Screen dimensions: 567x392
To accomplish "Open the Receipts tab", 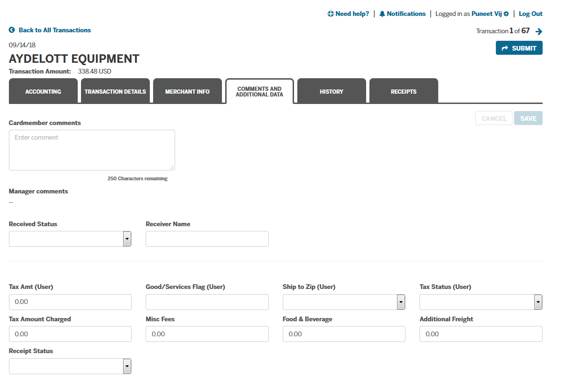I will coord(404,91).
